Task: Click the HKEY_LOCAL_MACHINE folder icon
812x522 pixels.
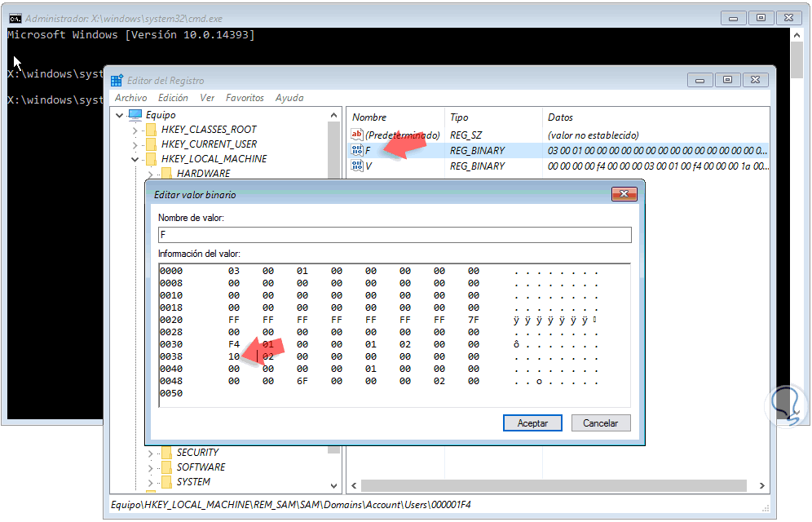Action: [x=151, y=158]
